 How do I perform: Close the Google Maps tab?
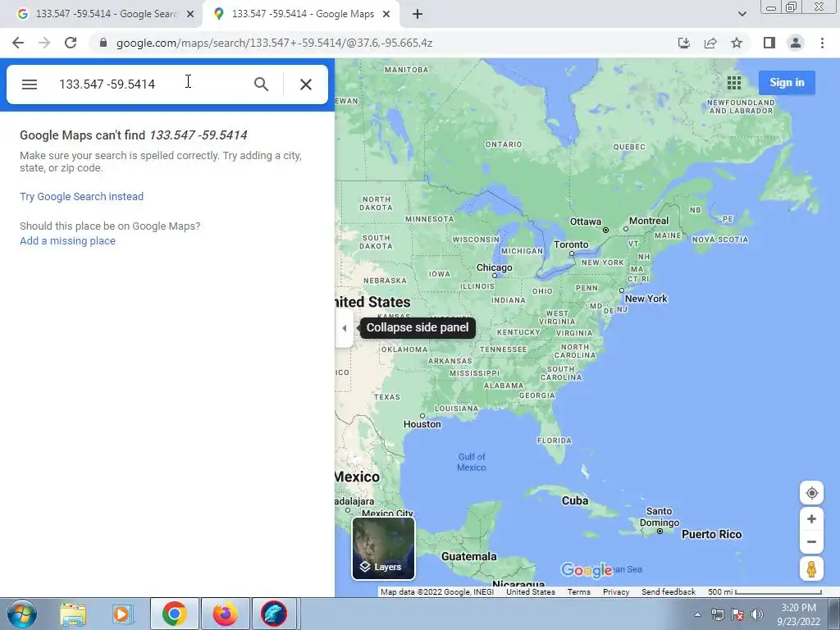pyautogui.click(x=386, y=15)
